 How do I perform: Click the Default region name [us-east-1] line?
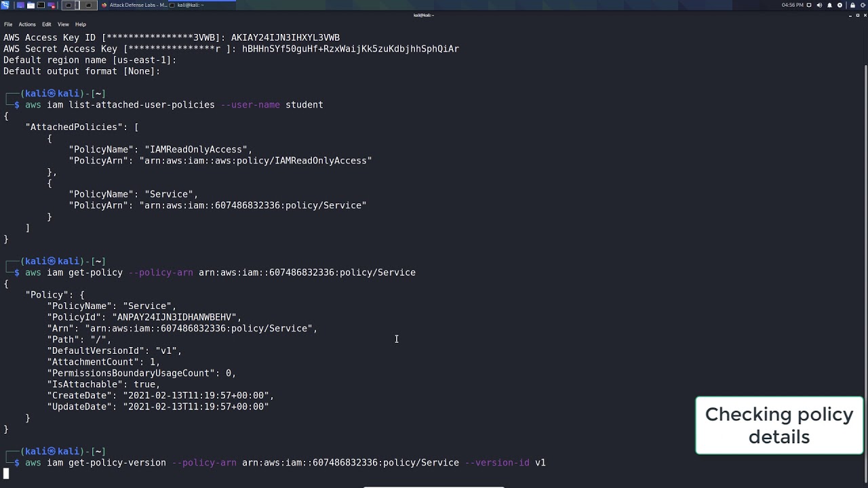[90, 60]
